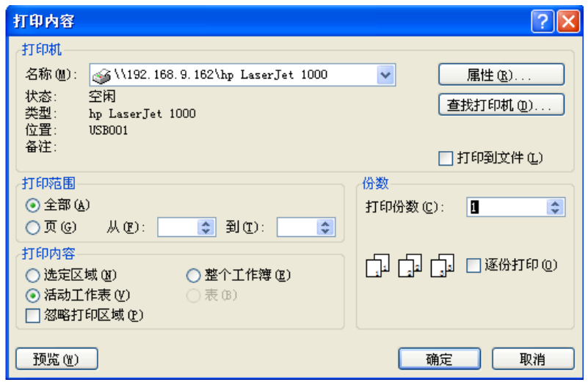Click the help question mark icon
The width and height of the screenshot is (588, 385).
(x=542, y=21)
